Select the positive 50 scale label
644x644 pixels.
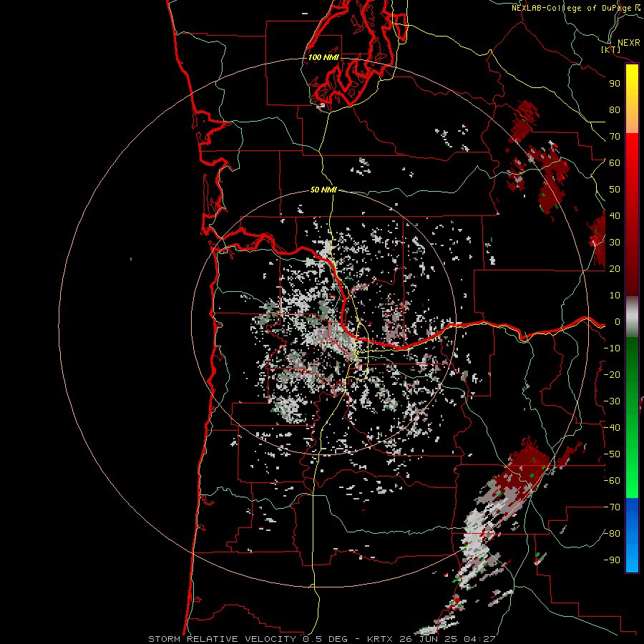pos(615,190)
